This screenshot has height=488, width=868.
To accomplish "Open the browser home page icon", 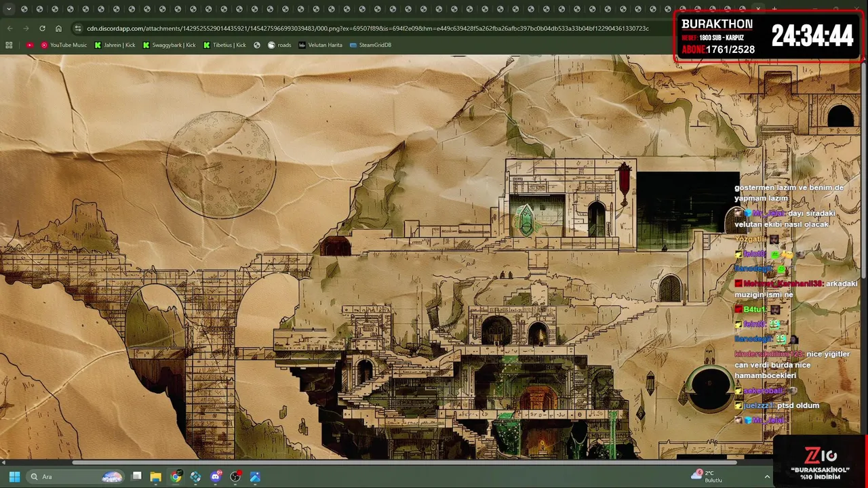I will pos(58,28).
